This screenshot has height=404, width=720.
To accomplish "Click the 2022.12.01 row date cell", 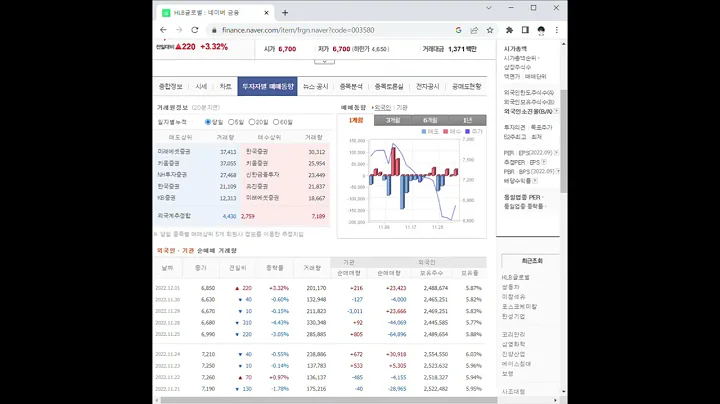I will point(168,288).
